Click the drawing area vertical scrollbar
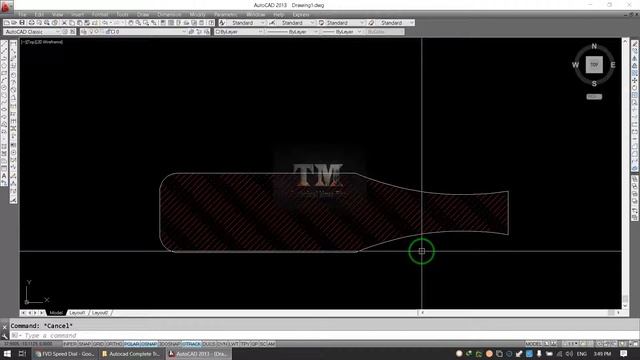This screenshot has width=640, height=360. click(625, 173)
